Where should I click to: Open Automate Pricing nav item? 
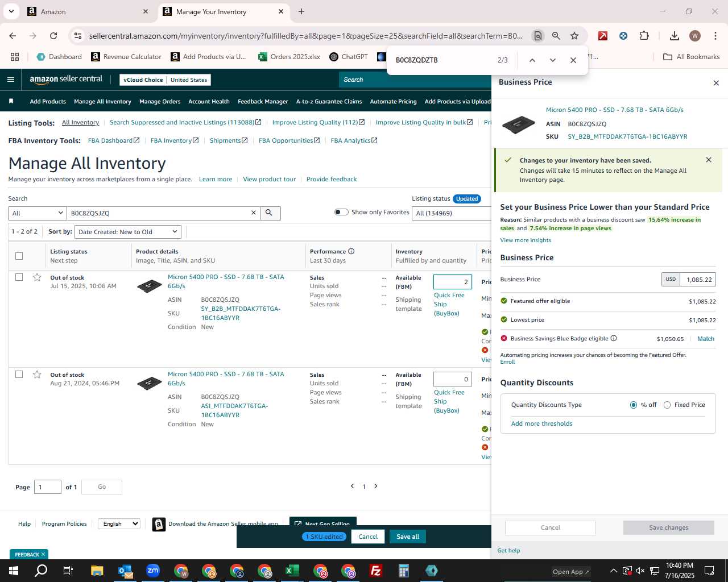coord(393,101)
